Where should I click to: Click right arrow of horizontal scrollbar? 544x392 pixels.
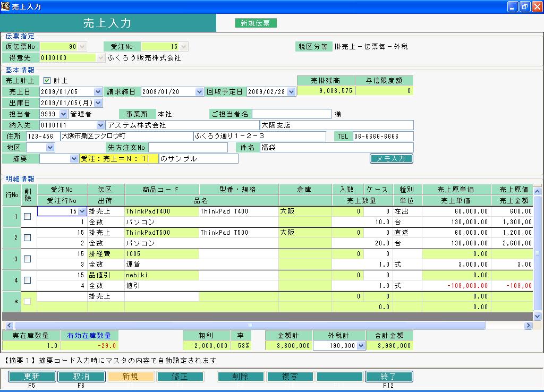528,325
